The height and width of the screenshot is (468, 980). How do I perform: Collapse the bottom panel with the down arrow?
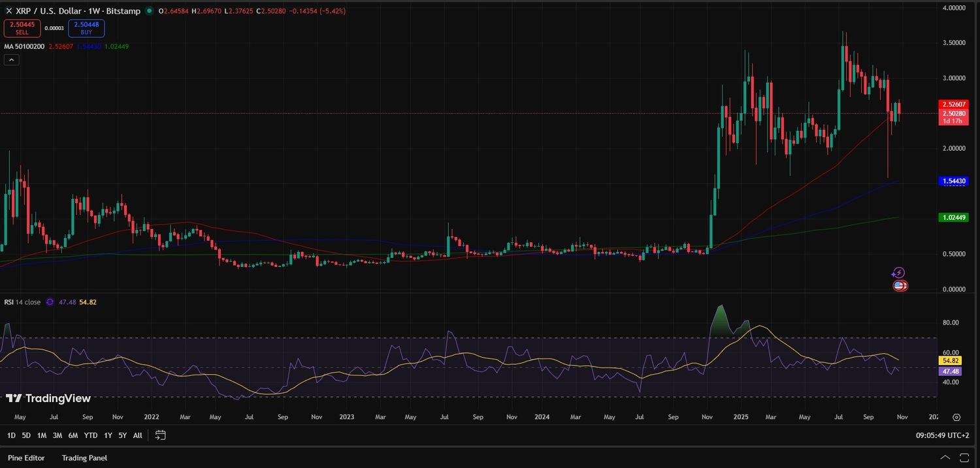(x=945, y=458)
